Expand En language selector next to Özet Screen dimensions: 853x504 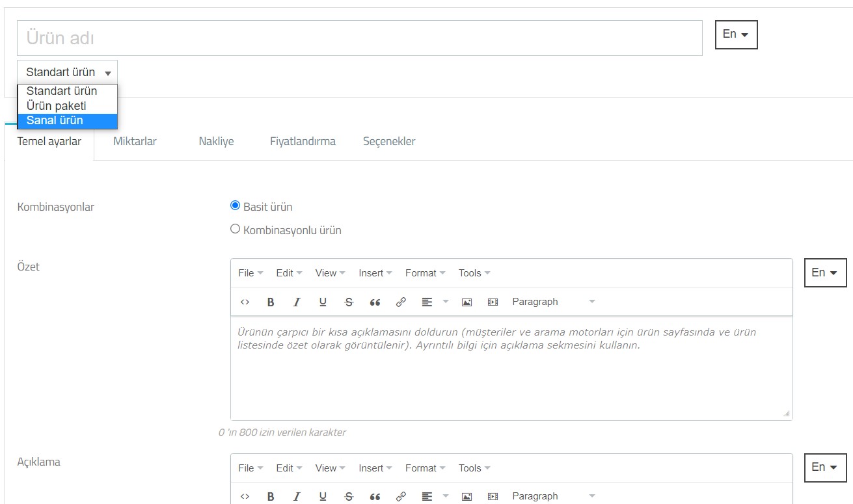tap(825, 272)
